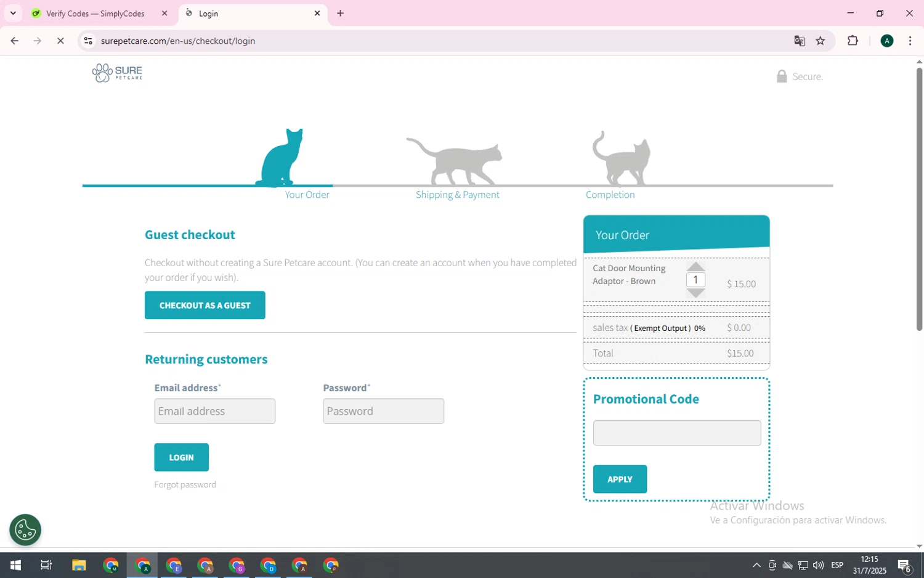
Task: Click the Login button
Action: coord(181,457)
